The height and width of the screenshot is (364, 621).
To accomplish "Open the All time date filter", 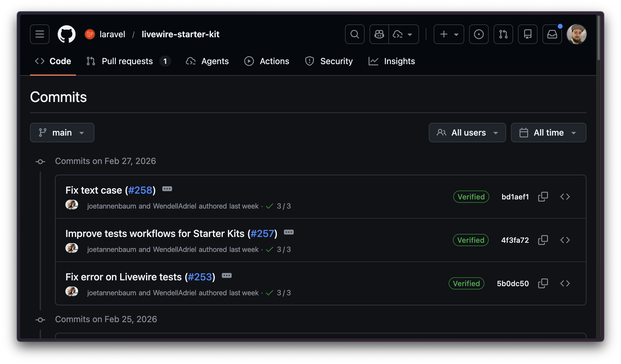I will (549, 133).
